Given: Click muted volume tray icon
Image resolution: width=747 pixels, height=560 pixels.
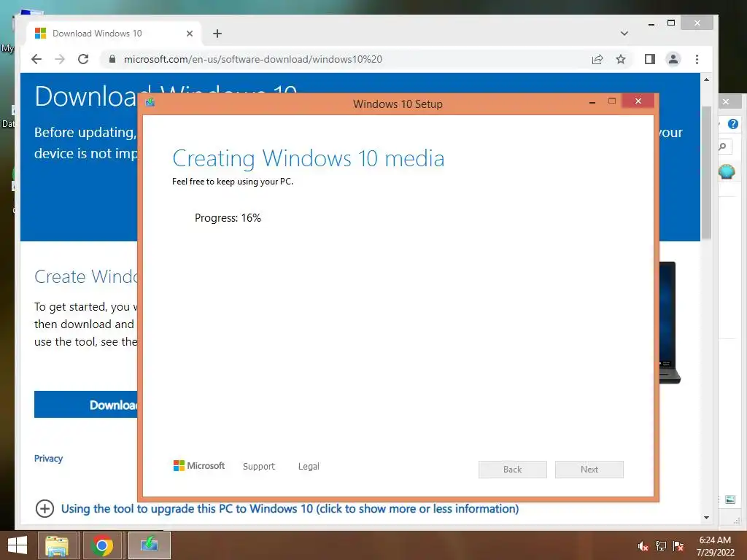Looking at the screenshot, I should click(x=643, y=546).
